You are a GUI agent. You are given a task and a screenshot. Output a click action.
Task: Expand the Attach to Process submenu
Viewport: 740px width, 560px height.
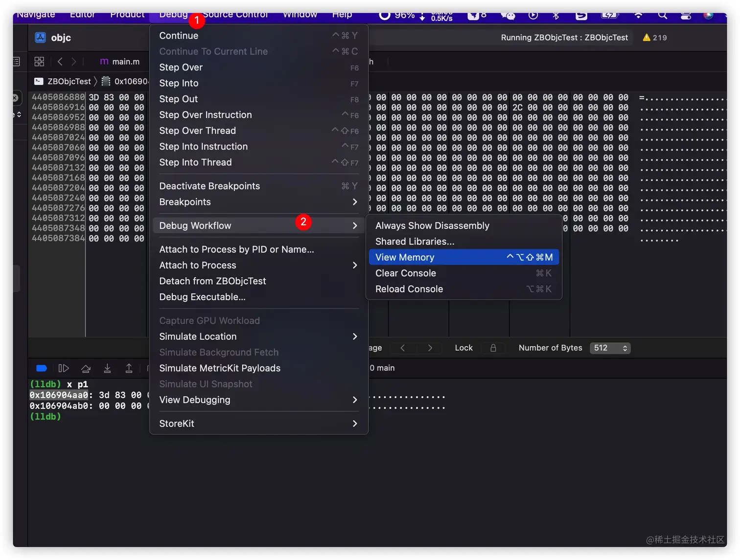tap(259, 265)
